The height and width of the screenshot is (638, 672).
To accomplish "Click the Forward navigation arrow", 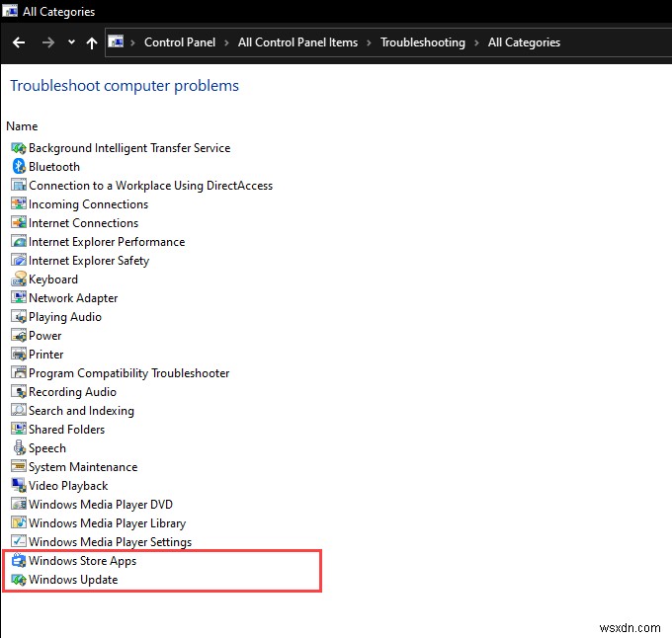I will click(48, 42).
